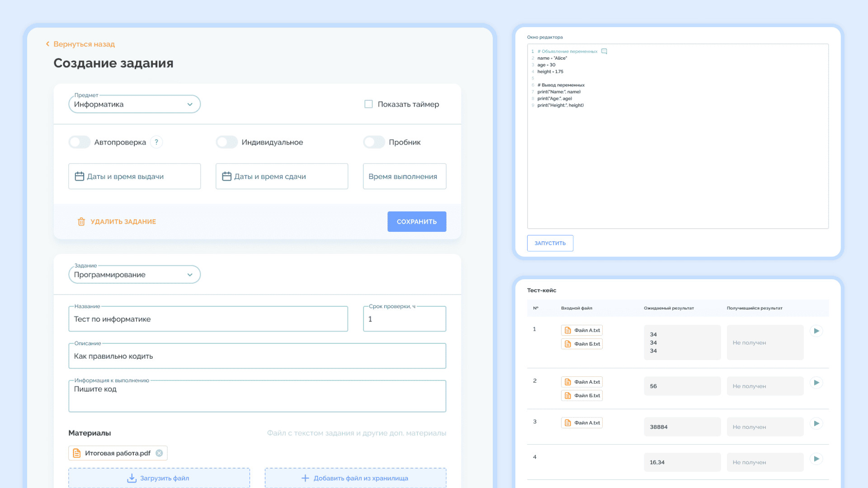Run test case 3 play button
The height and width of the screenshot is (488, 868).
[816, 423]
